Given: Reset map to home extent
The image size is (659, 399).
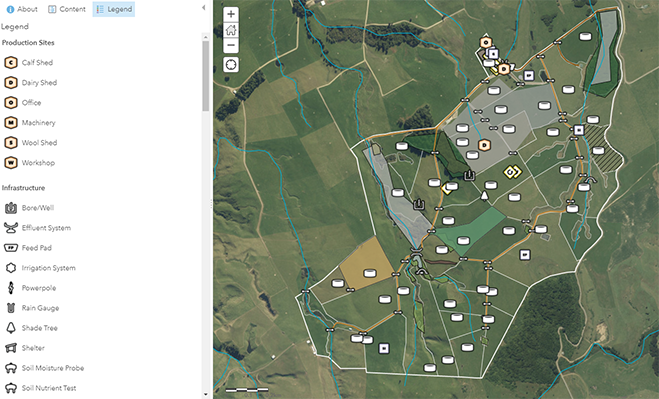Looking at the screenshot, I should pyautogui.click(x=231, y=30).
